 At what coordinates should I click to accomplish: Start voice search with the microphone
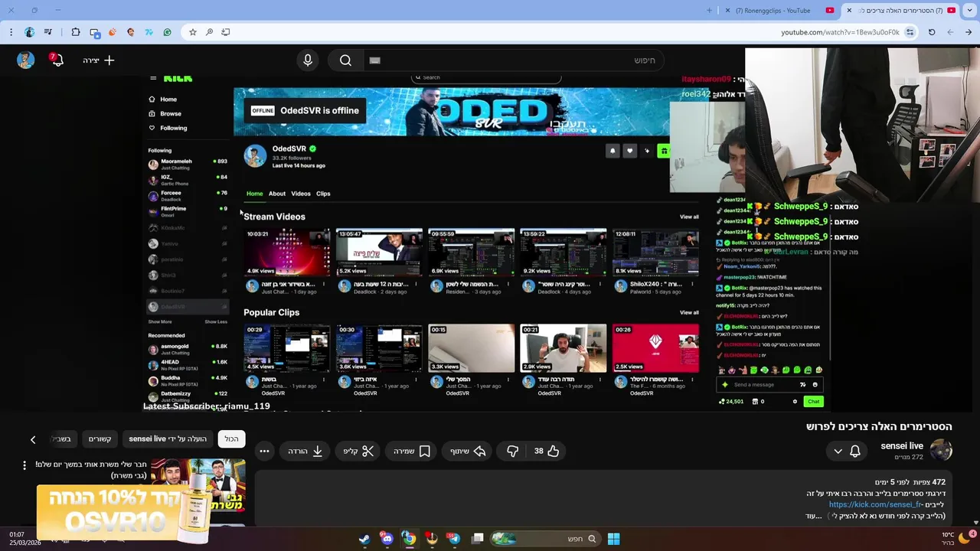(x=308, y=60)
